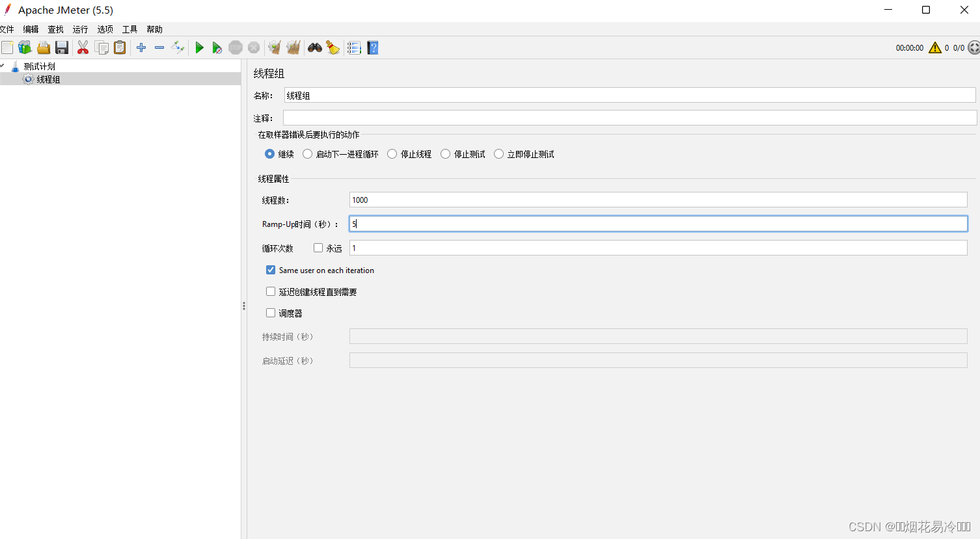Click the 00:00:00 elapsed time display
Viewport: 980px width, 539px height.
(909, 48)
